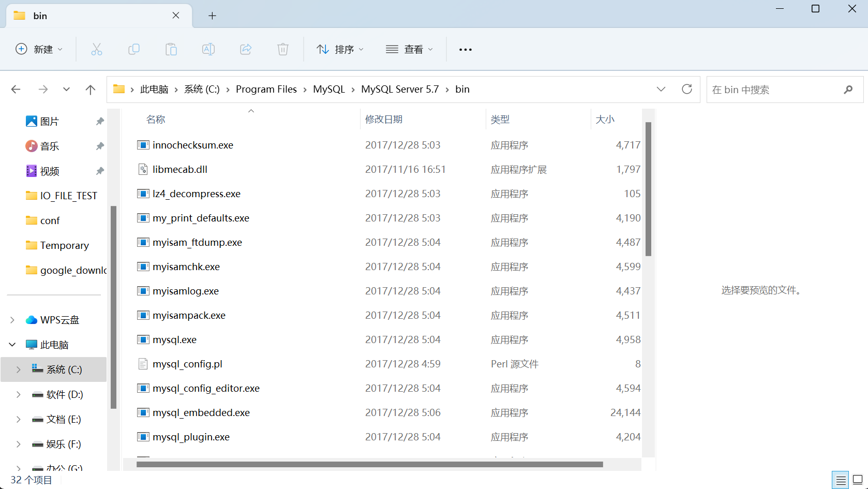Click the Share icon in toolbar
This screenshot has height=489, width=868.
246,49
